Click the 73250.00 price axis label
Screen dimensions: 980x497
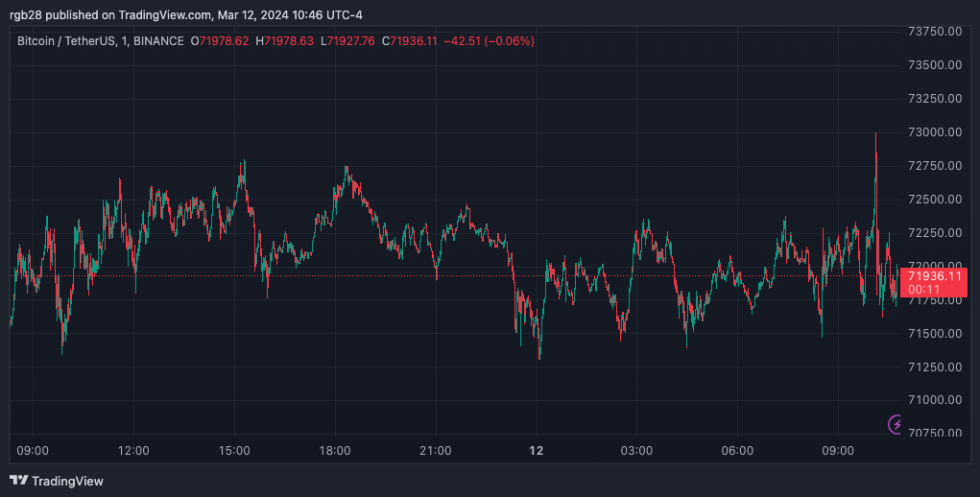coord(935,99)
